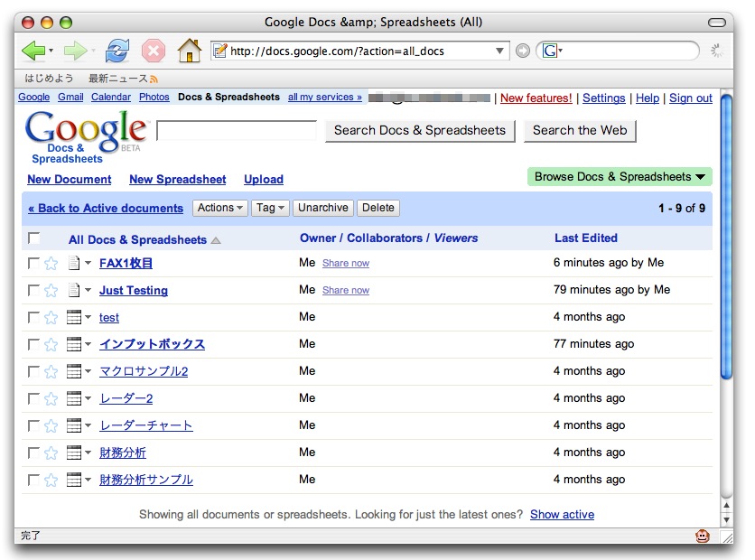Star the test spreadsheet
Viewport: 755px width, 560px height.
51,318
